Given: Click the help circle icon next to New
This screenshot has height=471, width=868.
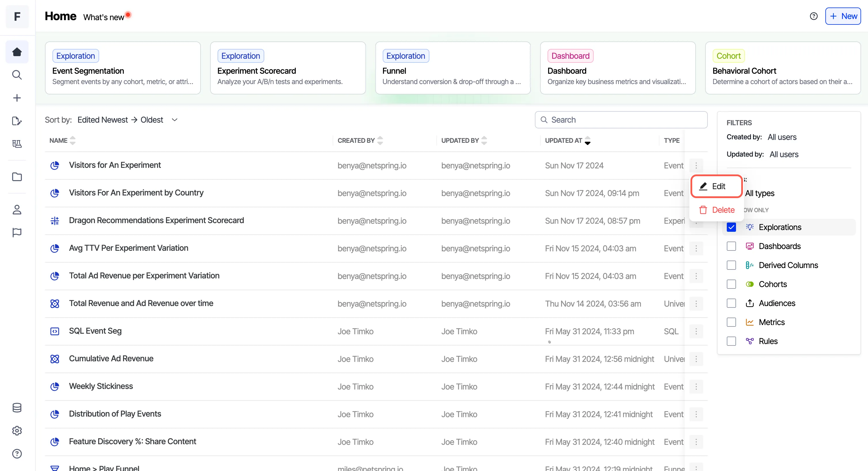Looking at the screenshot, I should (814, 16).
